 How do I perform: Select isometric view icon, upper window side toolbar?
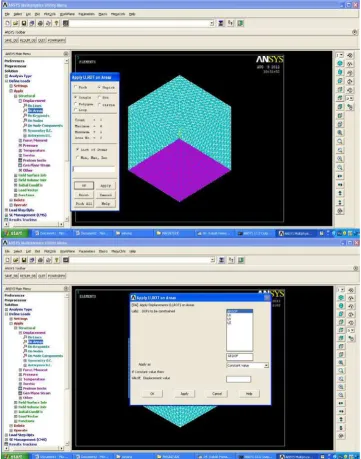tap(340, 63)
